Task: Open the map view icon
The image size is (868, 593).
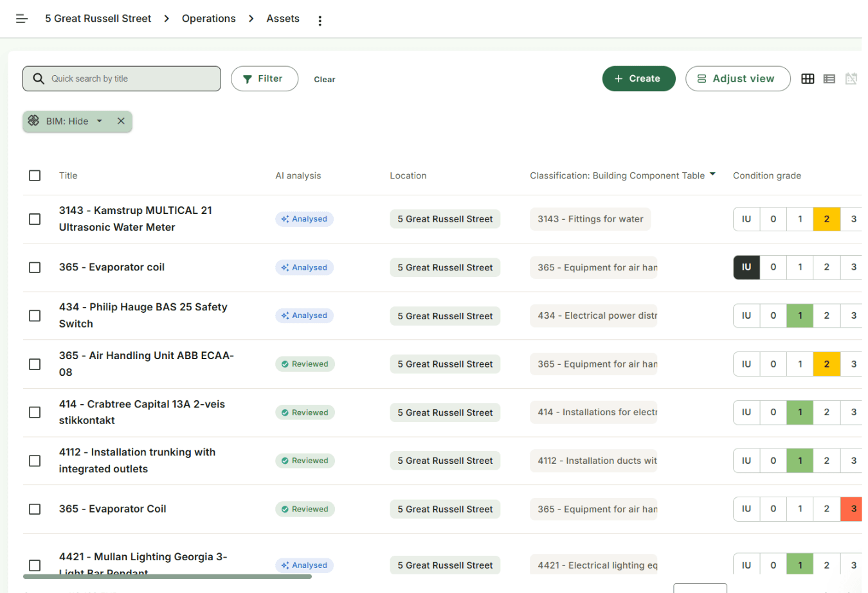Action: 851,78
